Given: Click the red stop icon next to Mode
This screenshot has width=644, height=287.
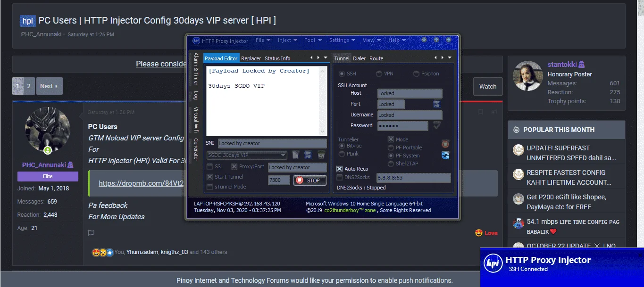Looking at the screenshot, I should (445, 144).
